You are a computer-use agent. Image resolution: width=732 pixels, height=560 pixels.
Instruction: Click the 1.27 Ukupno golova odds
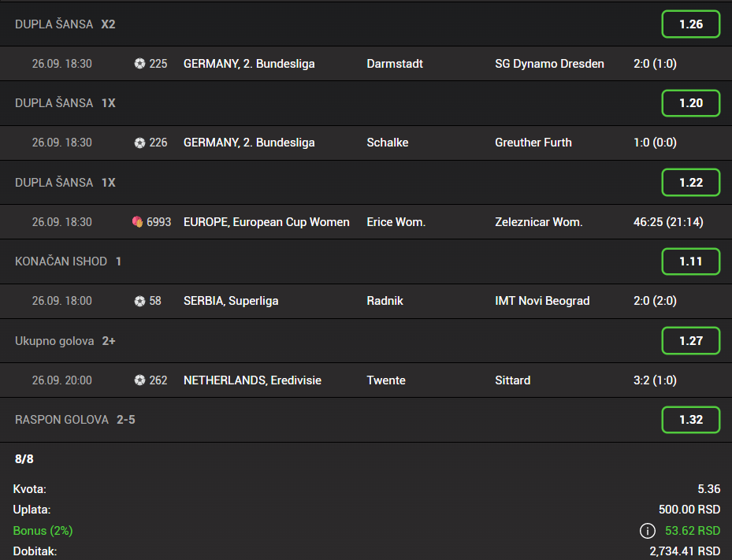pos(691,341)
